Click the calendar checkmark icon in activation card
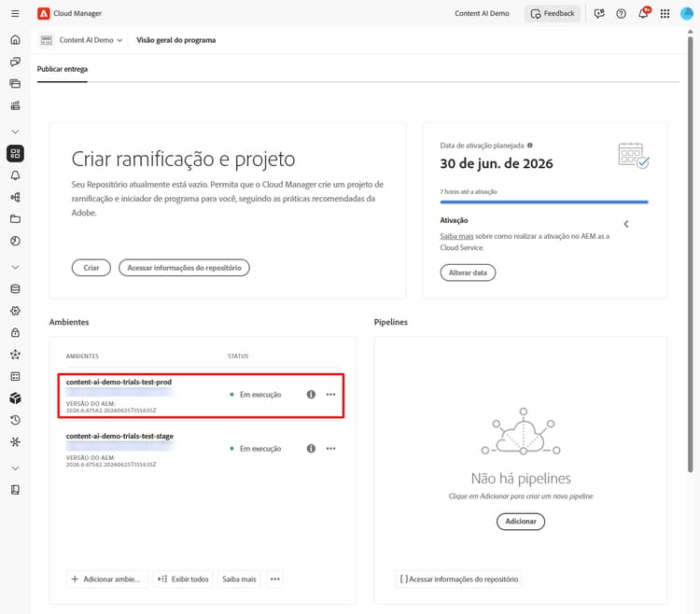 (634, 155)
